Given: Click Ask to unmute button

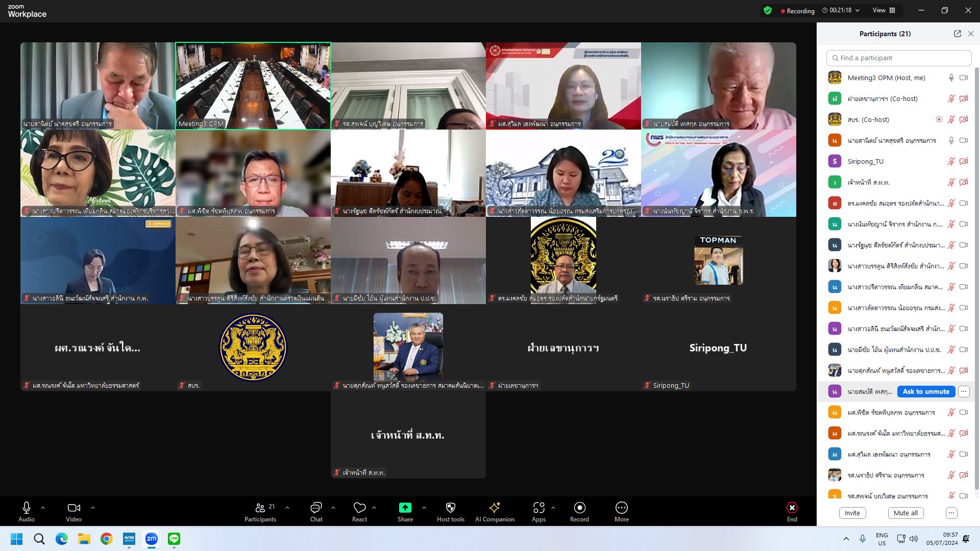Looking at the screenshot, I should coord(926,391).
